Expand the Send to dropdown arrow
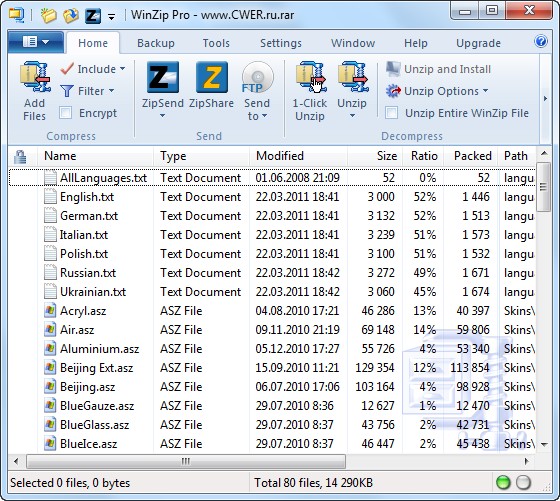Viewport: 560px width, 501px height. [x=264, y=115]
